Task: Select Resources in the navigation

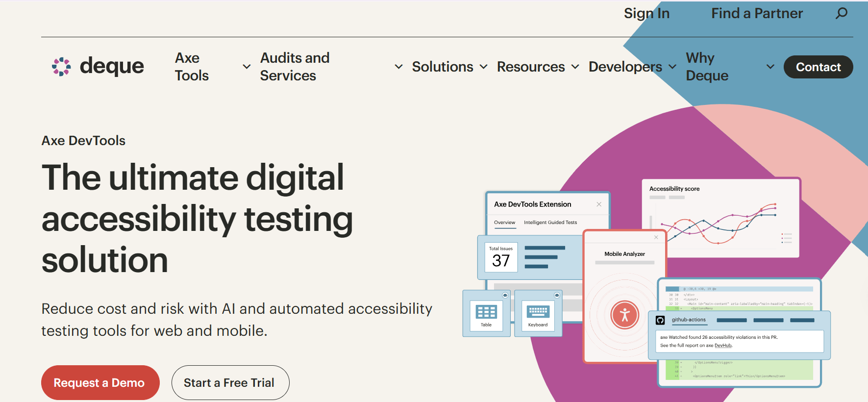Action: coord(531,67)
